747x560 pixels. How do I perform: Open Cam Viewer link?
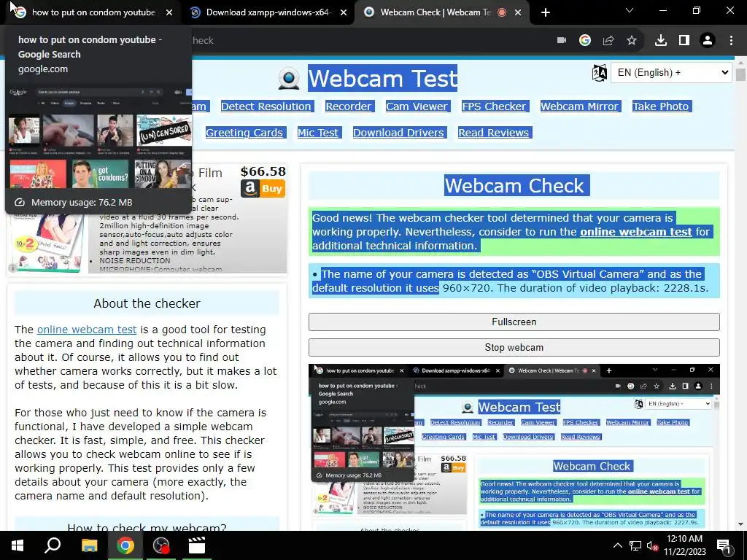[x=417, y=106]
